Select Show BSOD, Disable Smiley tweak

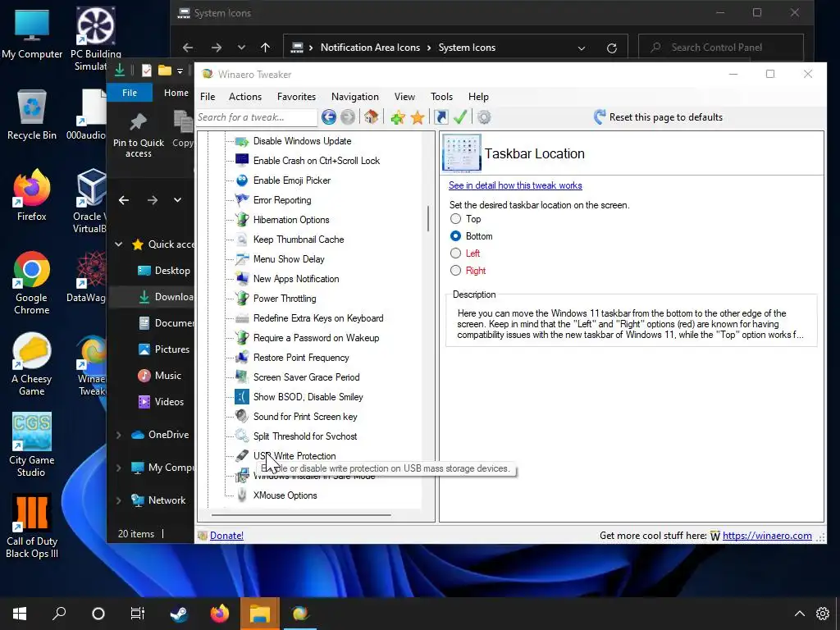click(308, 397)
